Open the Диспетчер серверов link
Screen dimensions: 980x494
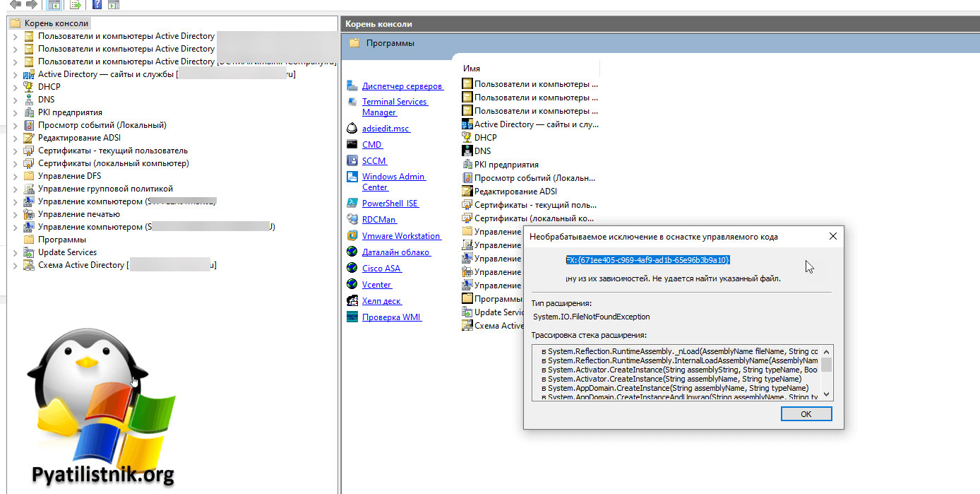pyautogui.click(x=402, y=86)
